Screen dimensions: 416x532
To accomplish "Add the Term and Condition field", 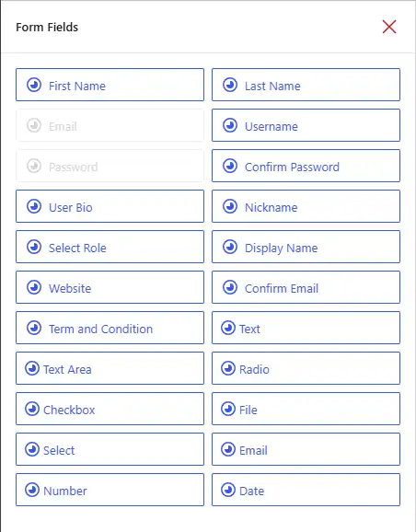I will tap(110, 328).
